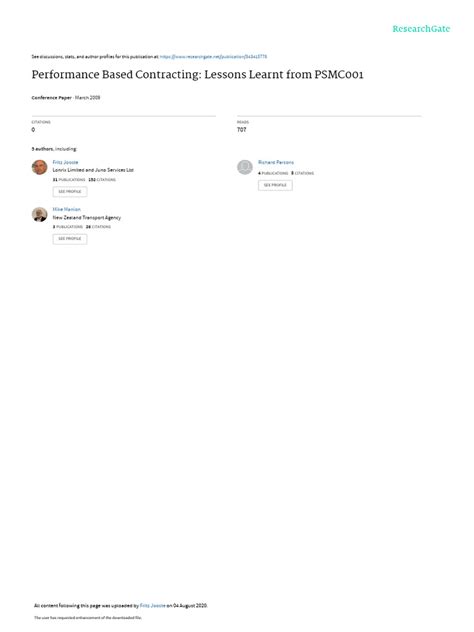Click the Reads count 707
474x632 pixels.
tap(241, 129)
